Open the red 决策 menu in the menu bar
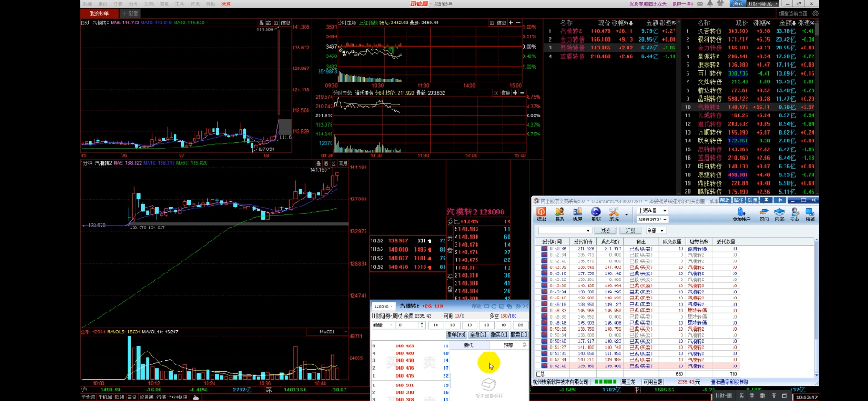 [226, 3]
